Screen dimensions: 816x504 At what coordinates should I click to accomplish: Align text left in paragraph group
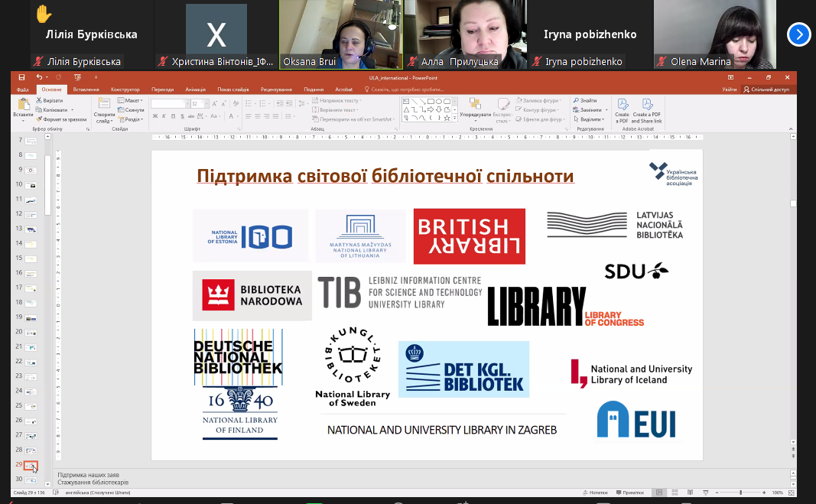point(249,116)
